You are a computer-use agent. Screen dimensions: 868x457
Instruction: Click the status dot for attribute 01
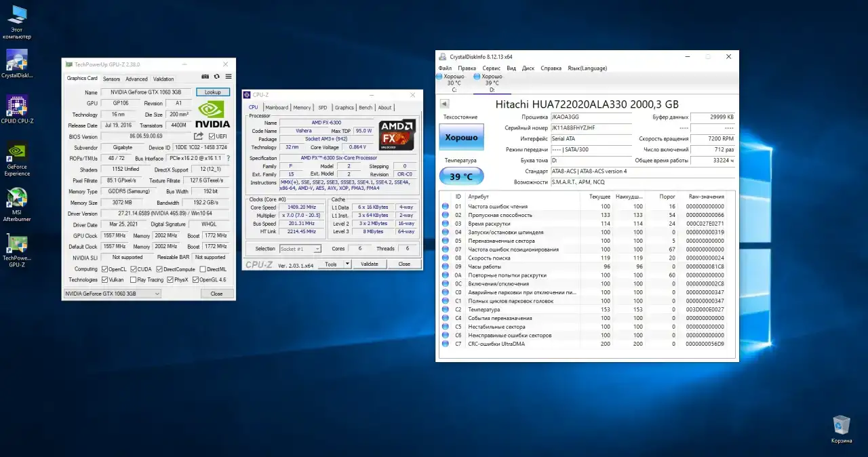pyautogui.click(x=446, y=206)
